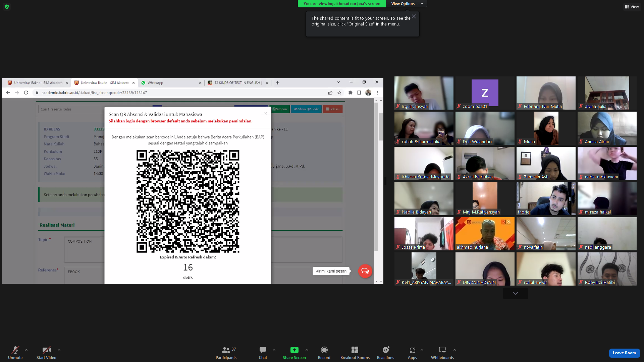Close the first Universitas Bakrie tab
This screenshot has height=362, width=644.
tap(67, 83)
